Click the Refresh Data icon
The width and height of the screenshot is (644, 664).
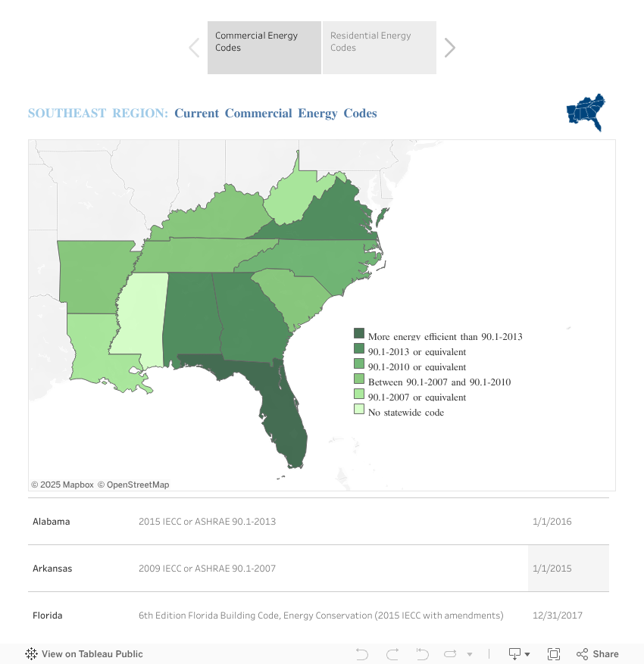point(450,653)
